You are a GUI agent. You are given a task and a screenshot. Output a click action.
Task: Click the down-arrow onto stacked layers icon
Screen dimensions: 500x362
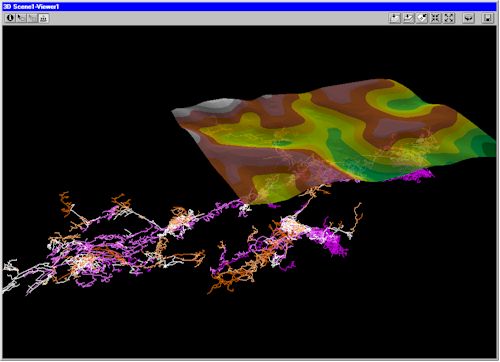408,18
